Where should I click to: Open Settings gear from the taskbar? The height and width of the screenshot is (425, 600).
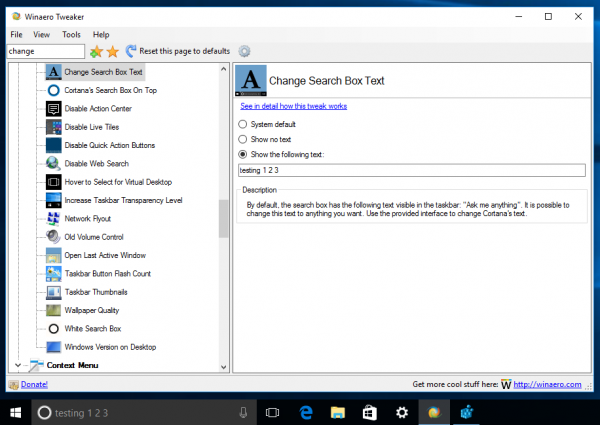[x=402, y=412]
